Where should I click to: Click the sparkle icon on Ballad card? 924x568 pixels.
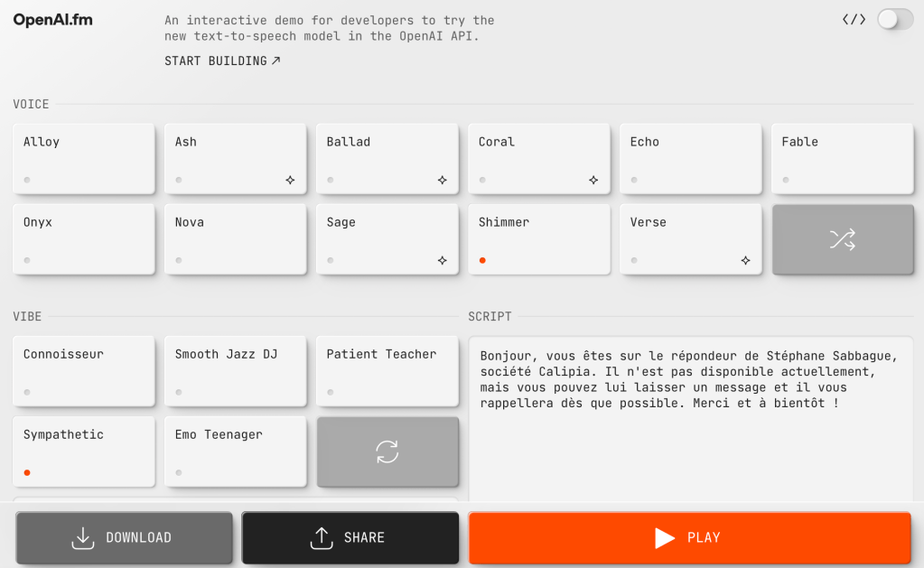(x=442, y=180)
